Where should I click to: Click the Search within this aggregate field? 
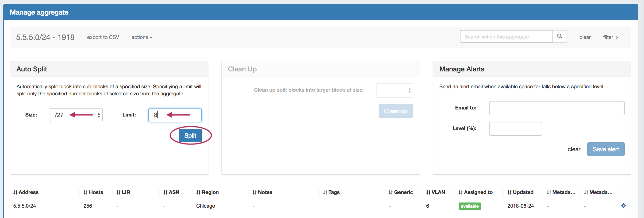coord(506,37)
